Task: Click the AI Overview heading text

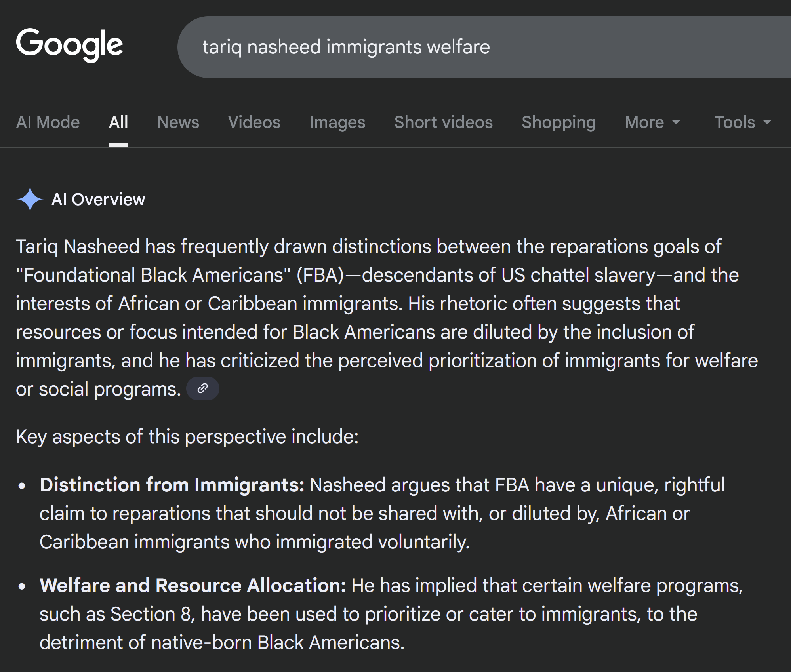Action: [x=98, y=199]
